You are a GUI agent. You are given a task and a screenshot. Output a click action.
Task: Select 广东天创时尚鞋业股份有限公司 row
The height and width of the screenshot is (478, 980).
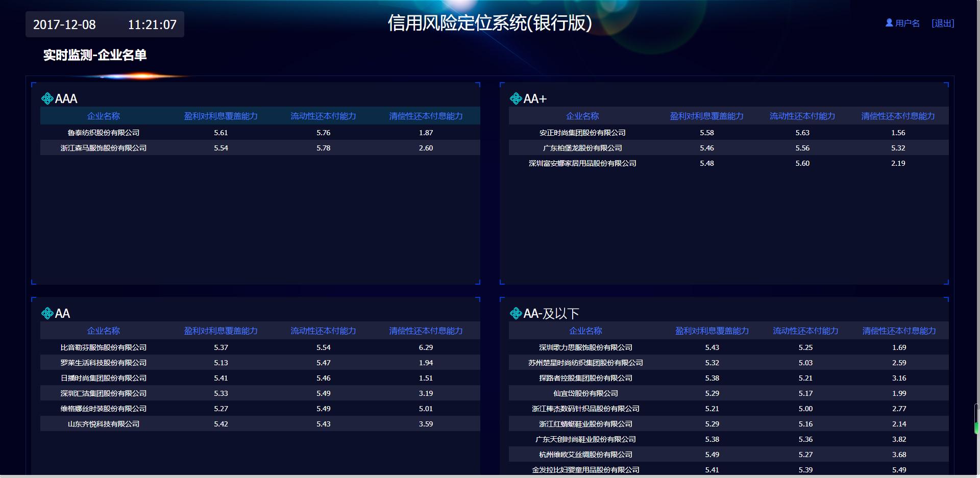click(x=729, y=439)
